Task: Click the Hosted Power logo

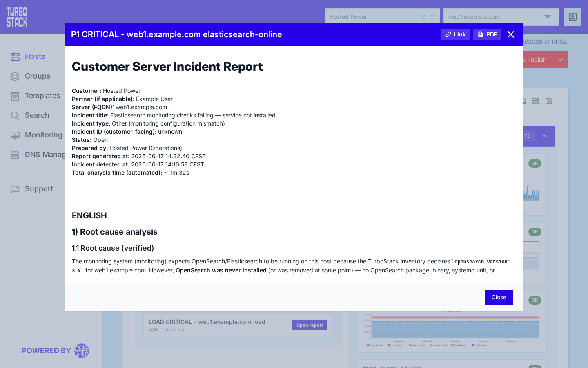Action: pos(82,351)
